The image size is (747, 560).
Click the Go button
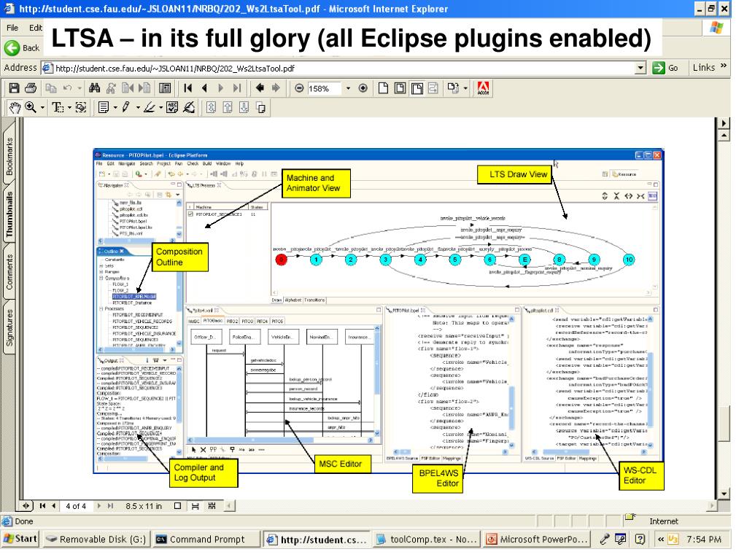(x=665, y=68)
